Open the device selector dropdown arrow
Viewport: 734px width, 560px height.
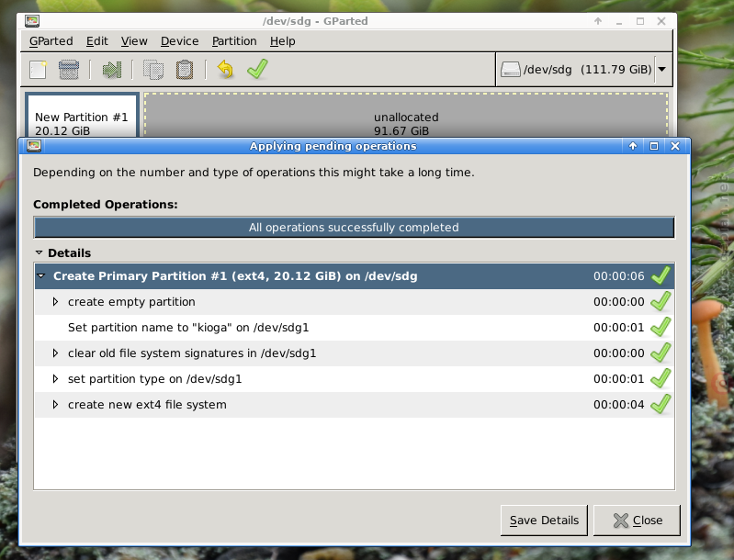point(662,69)
